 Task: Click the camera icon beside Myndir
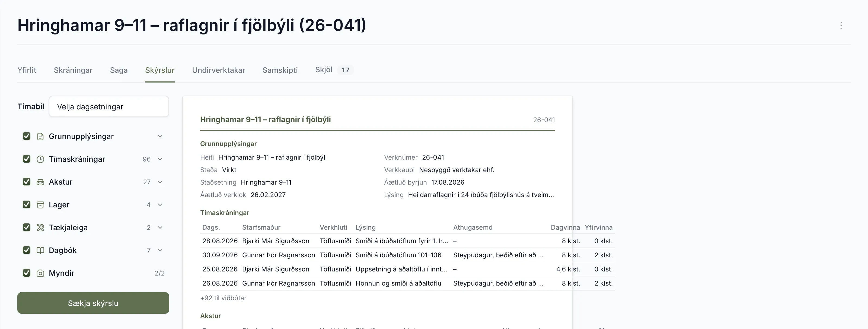(x=40, y=273)
